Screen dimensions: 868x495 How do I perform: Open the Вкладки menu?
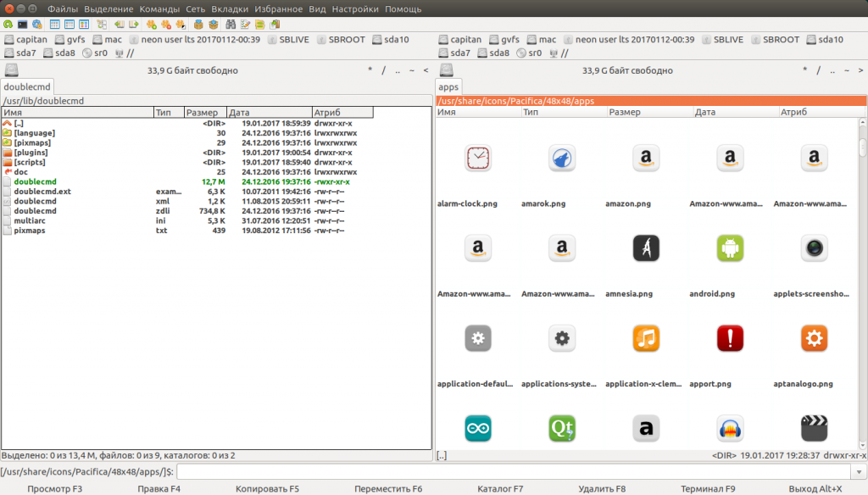[x=230, y=8]
